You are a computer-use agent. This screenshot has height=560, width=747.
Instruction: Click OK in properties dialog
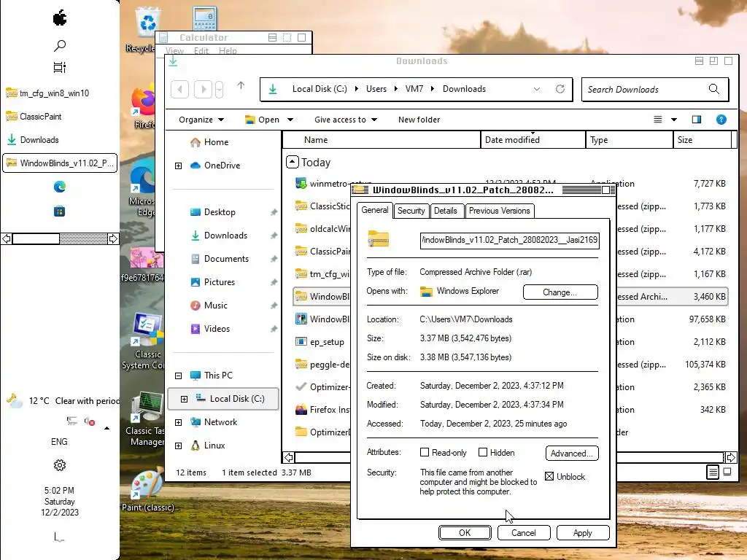465,533
